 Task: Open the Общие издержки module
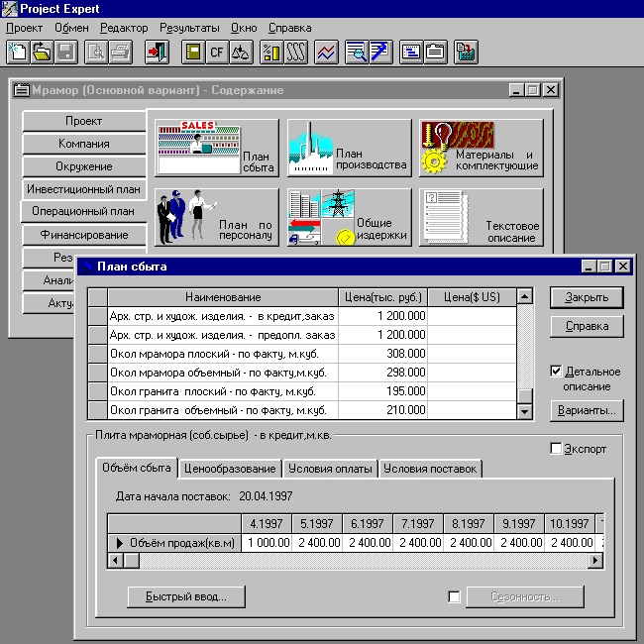click(x=350, y=217)
